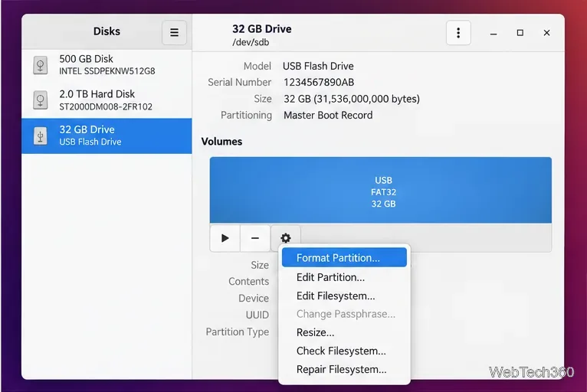Click the USB Flash Drive model value
This screenshot has height=392, width=587.
coord(318,66)
